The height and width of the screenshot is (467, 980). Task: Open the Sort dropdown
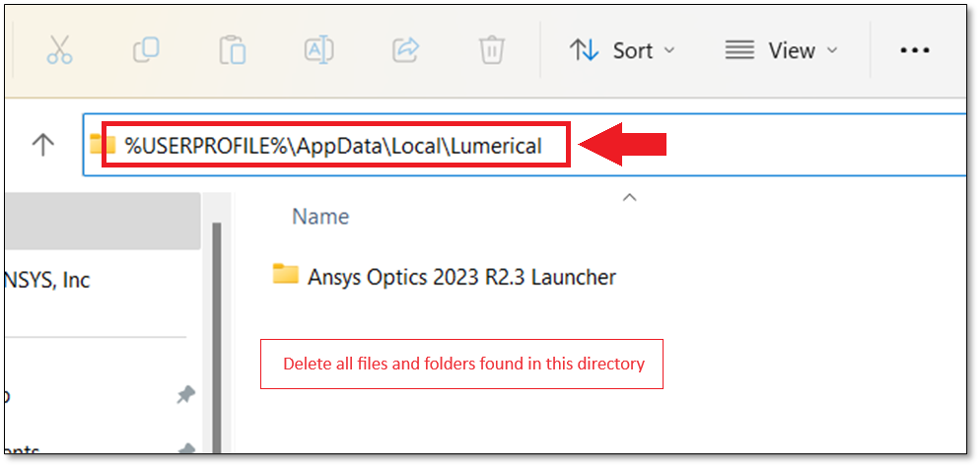tap(622, 50)
